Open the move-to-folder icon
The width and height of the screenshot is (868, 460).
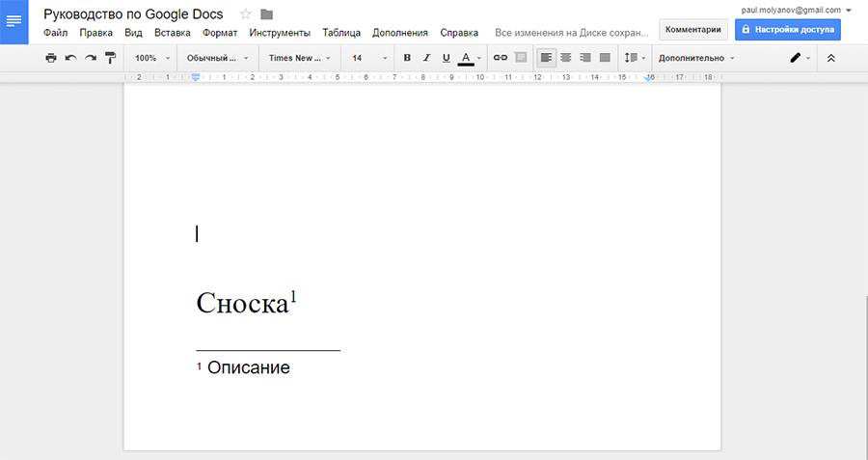(267, 14)
